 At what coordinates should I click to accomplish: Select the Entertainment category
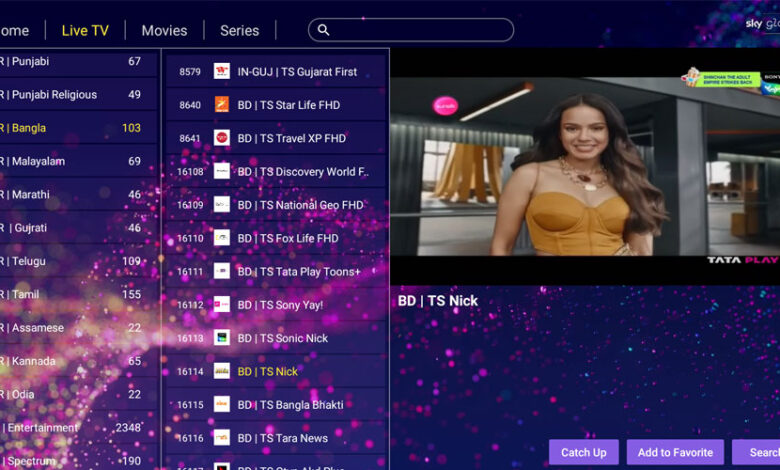tap(45, 427)
